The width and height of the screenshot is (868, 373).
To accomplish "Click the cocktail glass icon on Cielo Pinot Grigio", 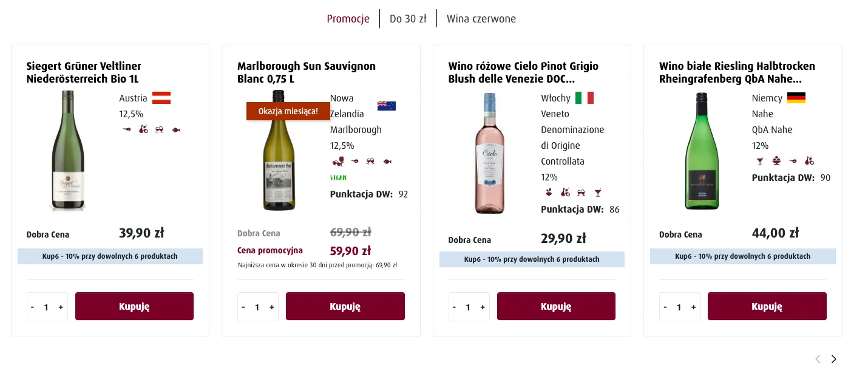I will pyautogui.click(x=598, y=193).
